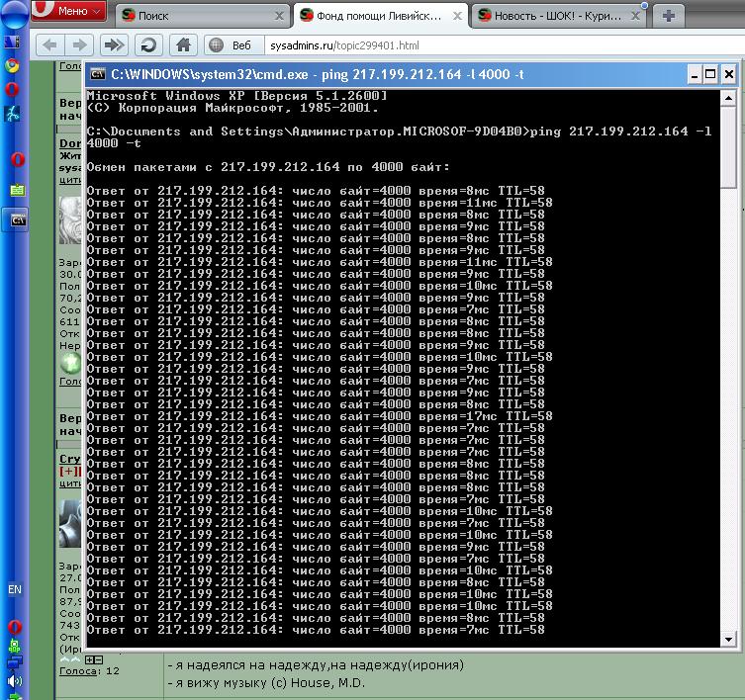Vote up with the plus icon
Viewport: 745px width, 700px height.
(90, 659)
